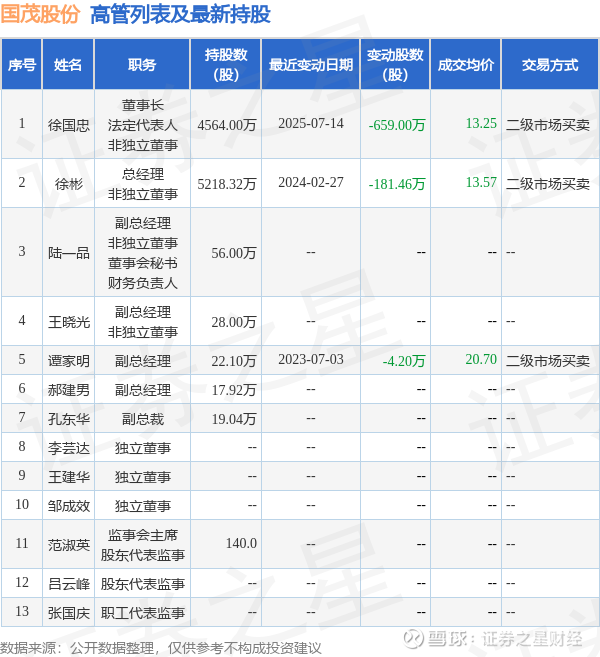Click the date 2025-07-14
600x657 pixels.
tap(310, 123)
